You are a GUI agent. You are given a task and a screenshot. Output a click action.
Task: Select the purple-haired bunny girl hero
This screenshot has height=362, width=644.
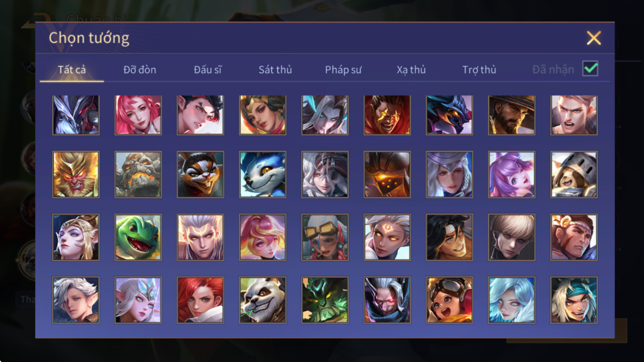click(512, 175)
